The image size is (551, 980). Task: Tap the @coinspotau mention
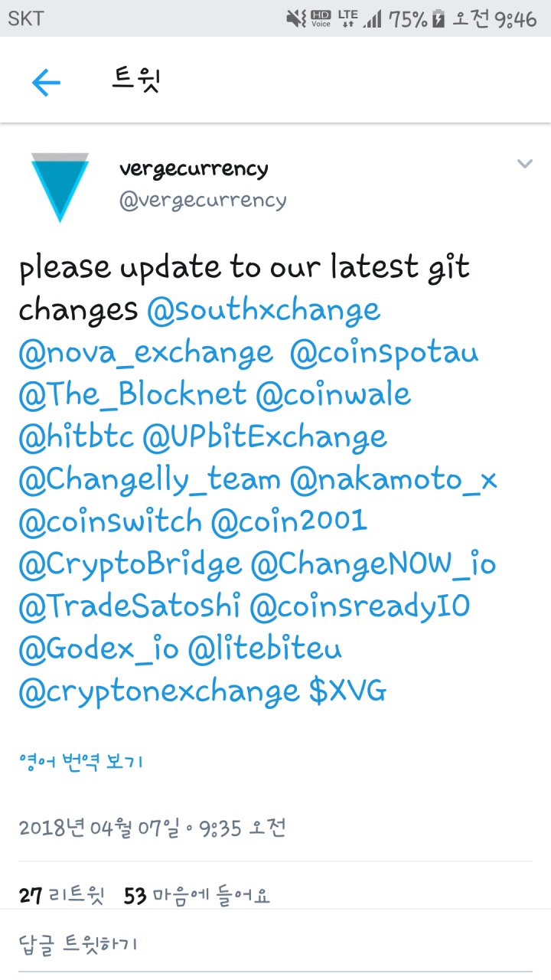[x=384, y=352]
